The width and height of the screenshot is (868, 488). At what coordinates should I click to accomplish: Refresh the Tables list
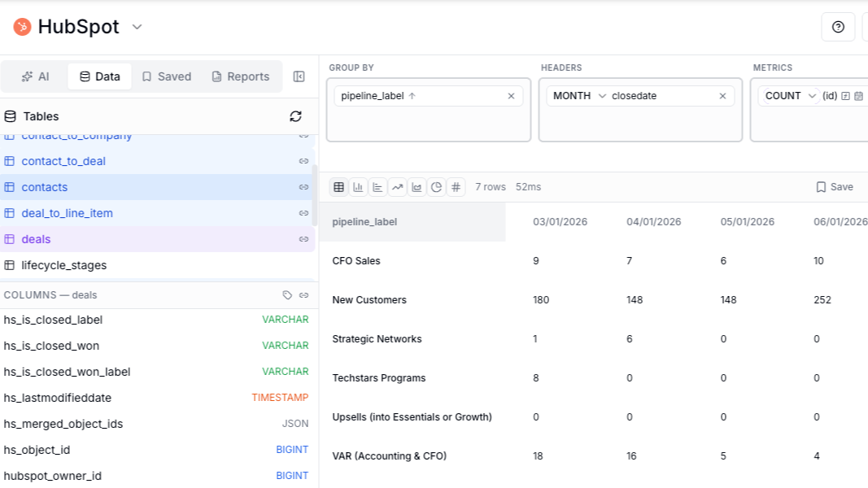[295, 116]
